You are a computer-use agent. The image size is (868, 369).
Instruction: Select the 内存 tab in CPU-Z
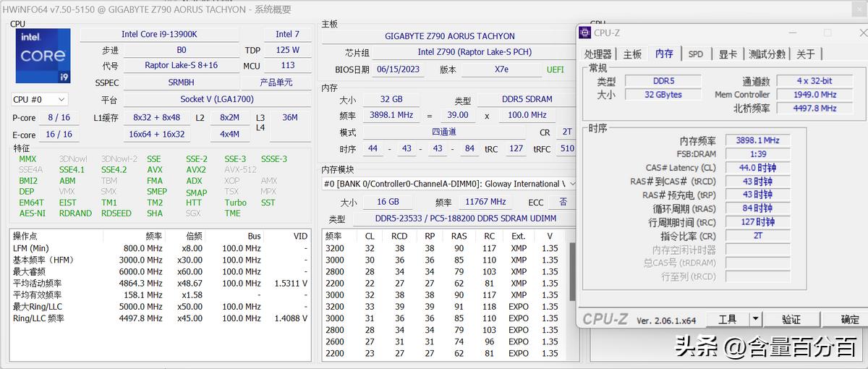click(x=664, y=54)
